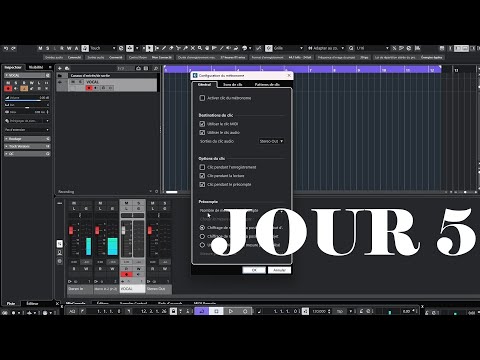Select the Object Selection arrow tool
The width and height of the screenshot is (480, 360).
coord(149,49)
